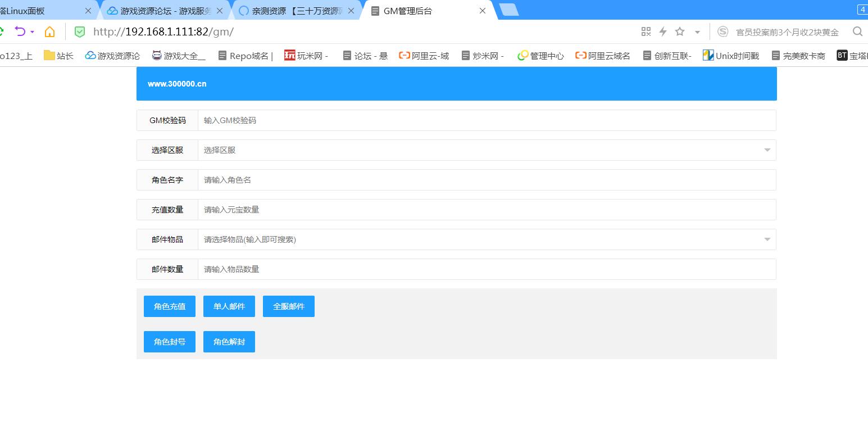Expand the 邮件物品 item dropdown
The width and height of the screenshot is (868, 421).
pyautogui.click(x=767, y=239)
